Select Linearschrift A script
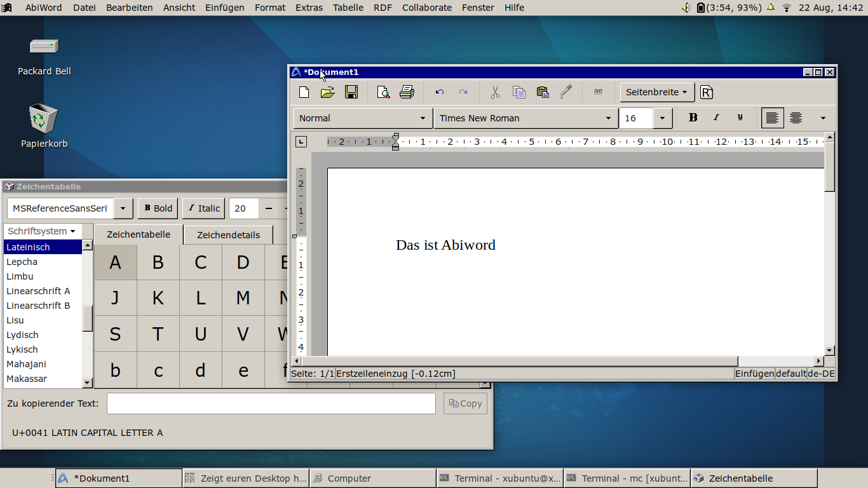This screenshot has width=868, height=488. (43, 291)
